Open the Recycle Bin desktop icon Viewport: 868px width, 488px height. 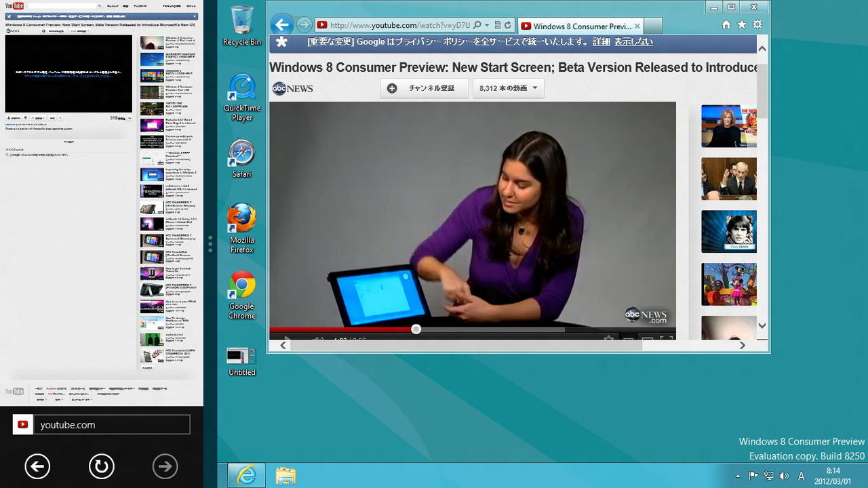tap(241, 26)
